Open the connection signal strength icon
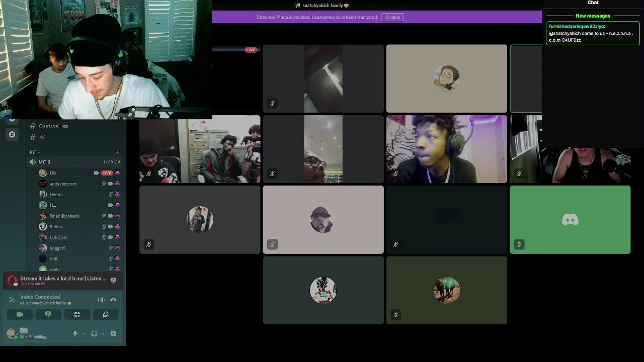The image size is (644, 362). point(12,300)
